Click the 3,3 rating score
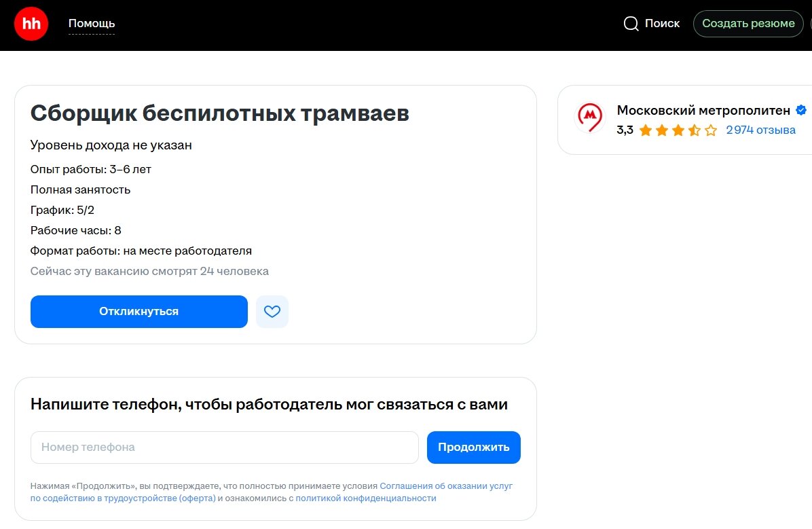 (625, 130)
